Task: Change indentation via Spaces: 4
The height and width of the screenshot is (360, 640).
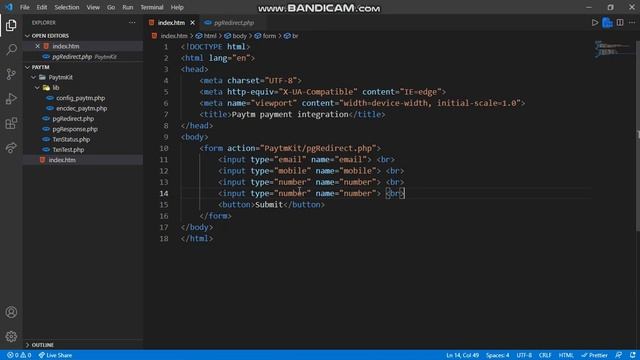Action: coord(498,355)
